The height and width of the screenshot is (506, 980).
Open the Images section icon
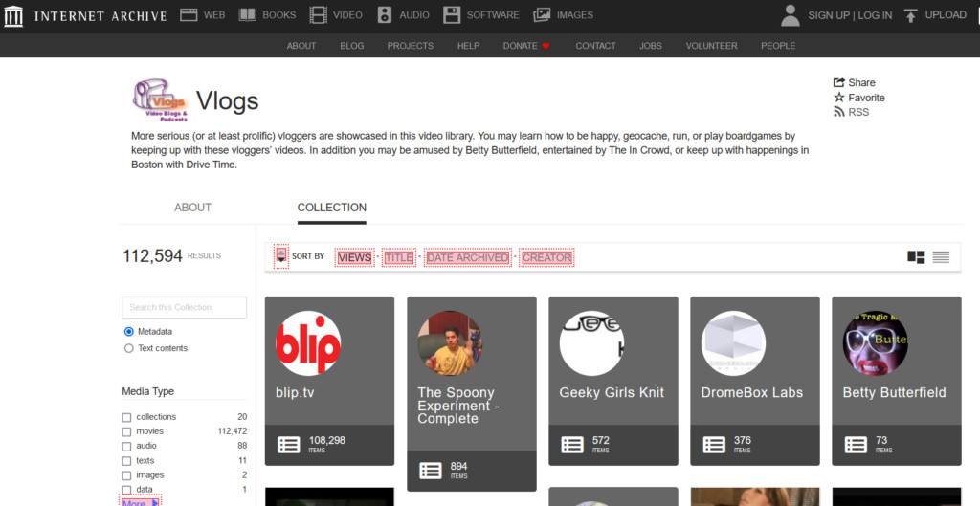[542, 15]
